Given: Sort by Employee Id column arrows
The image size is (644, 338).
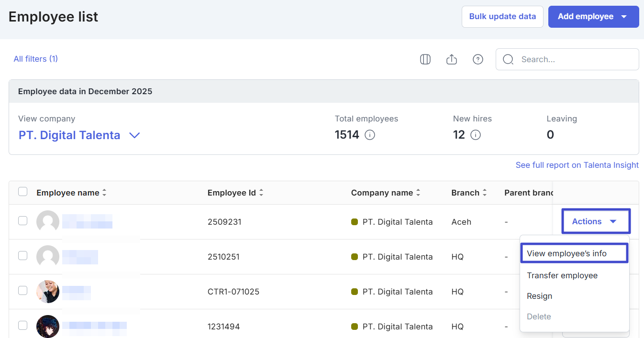Looking at the screenshot, I should (261, 193).
